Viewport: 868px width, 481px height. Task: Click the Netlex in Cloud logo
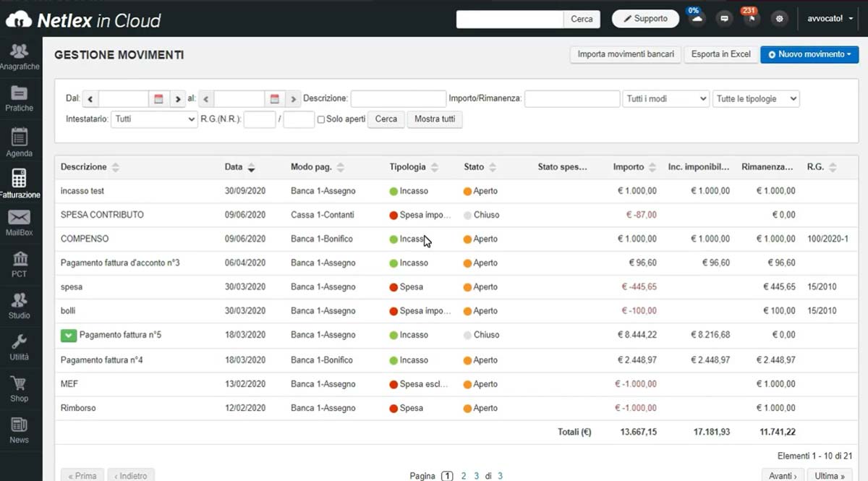point(83,20)
